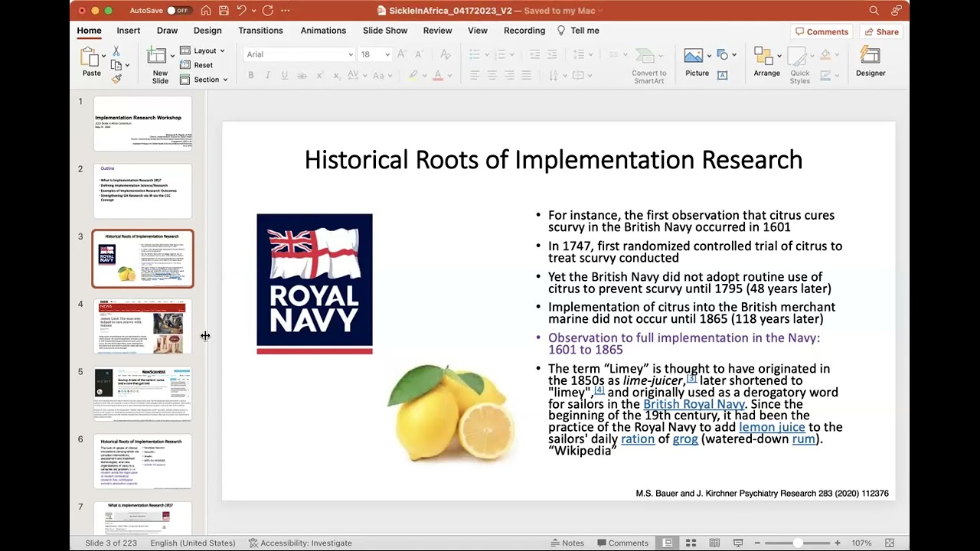Increase the font size

pos(402,54)
